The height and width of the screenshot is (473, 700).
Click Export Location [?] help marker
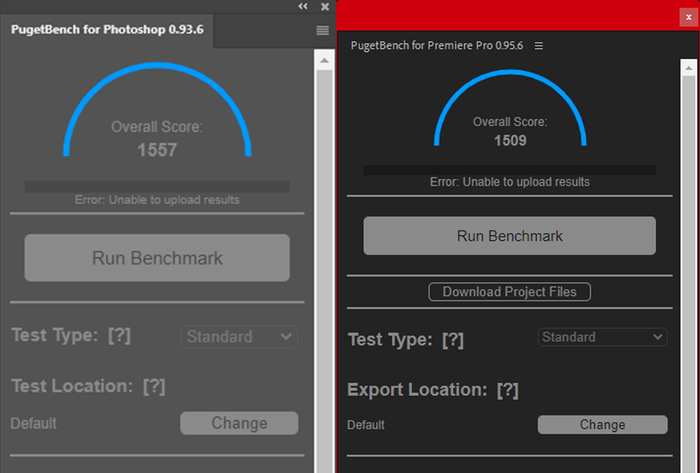coord(508,390)
